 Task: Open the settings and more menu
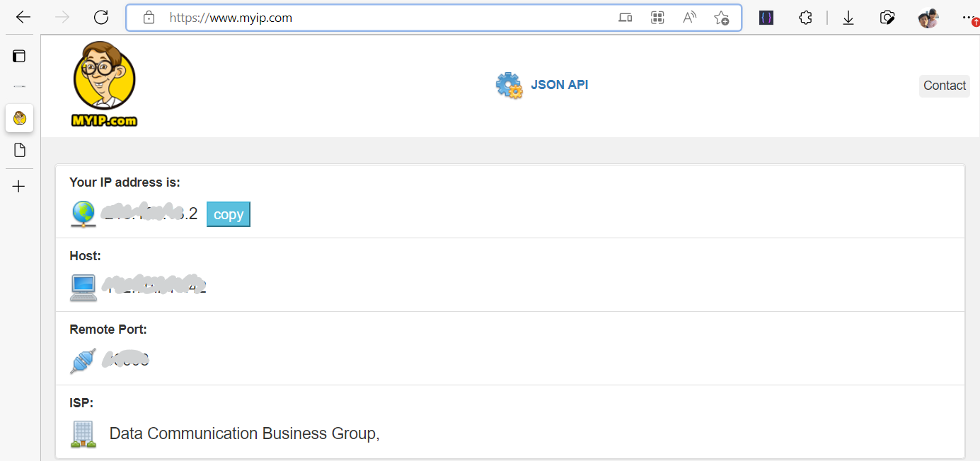point(968,18)
